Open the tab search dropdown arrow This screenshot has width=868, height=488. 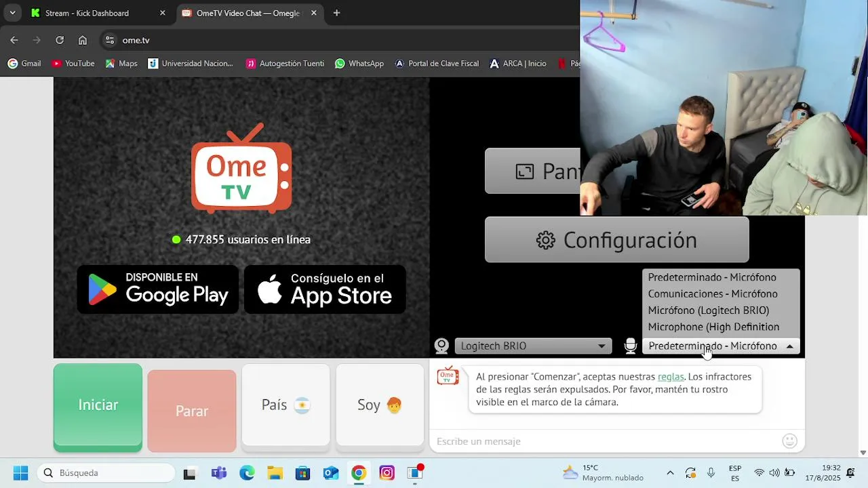coord(12,13)
